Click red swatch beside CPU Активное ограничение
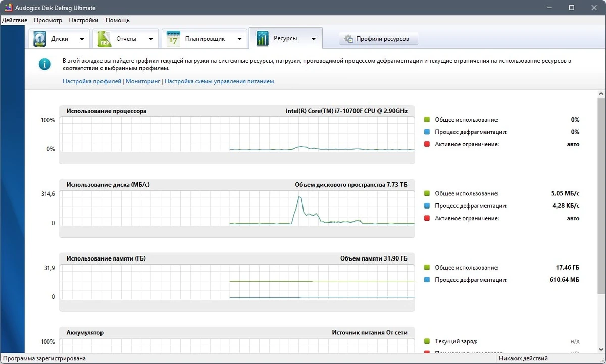 pyautogui.click(x=427, y=144)
